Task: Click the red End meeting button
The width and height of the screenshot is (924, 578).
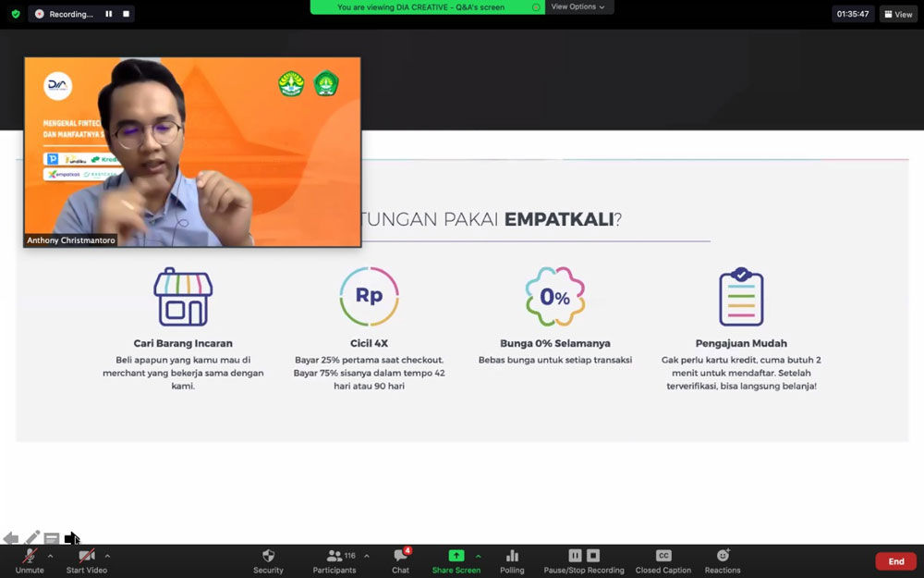Action: pos(895,561)
